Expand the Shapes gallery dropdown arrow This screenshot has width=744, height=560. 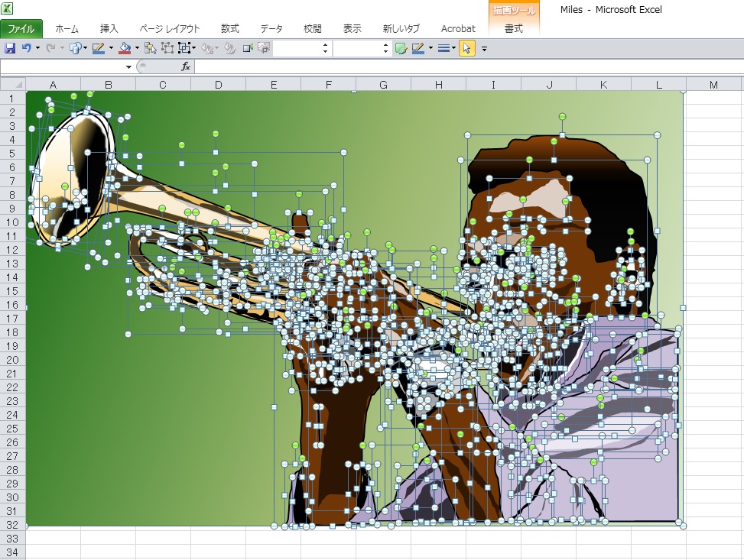(86, 48)
